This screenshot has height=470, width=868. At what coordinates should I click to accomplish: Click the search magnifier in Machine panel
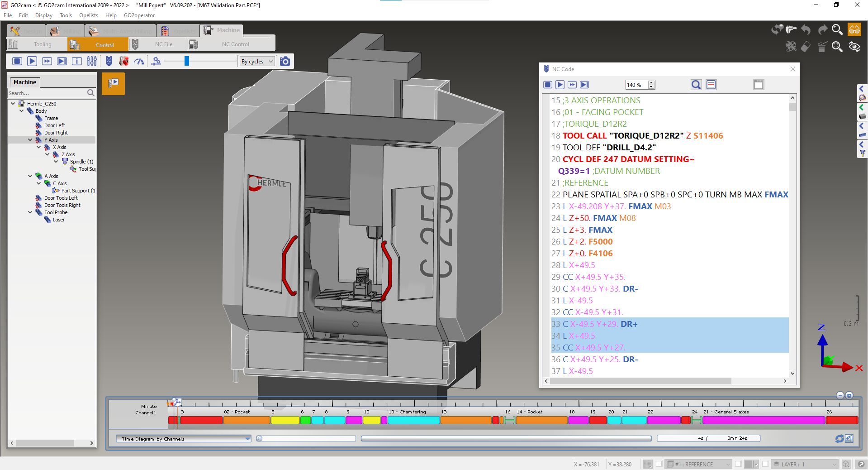pos(90,93)
